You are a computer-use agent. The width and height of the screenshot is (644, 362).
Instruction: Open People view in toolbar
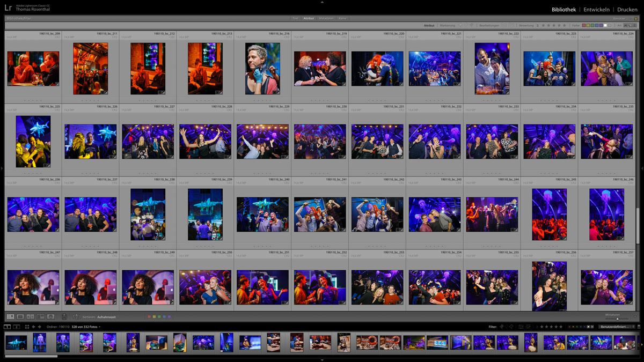(51, 317)
